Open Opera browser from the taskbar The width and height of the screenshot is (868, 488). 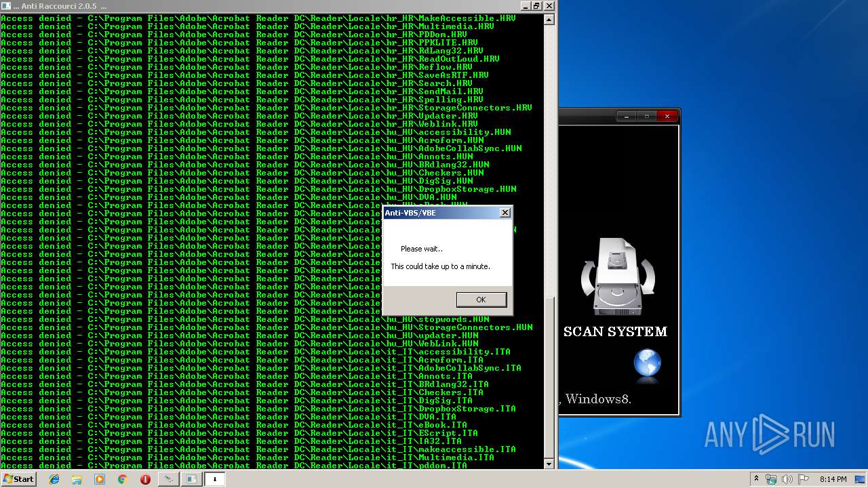tap(145, 479)
